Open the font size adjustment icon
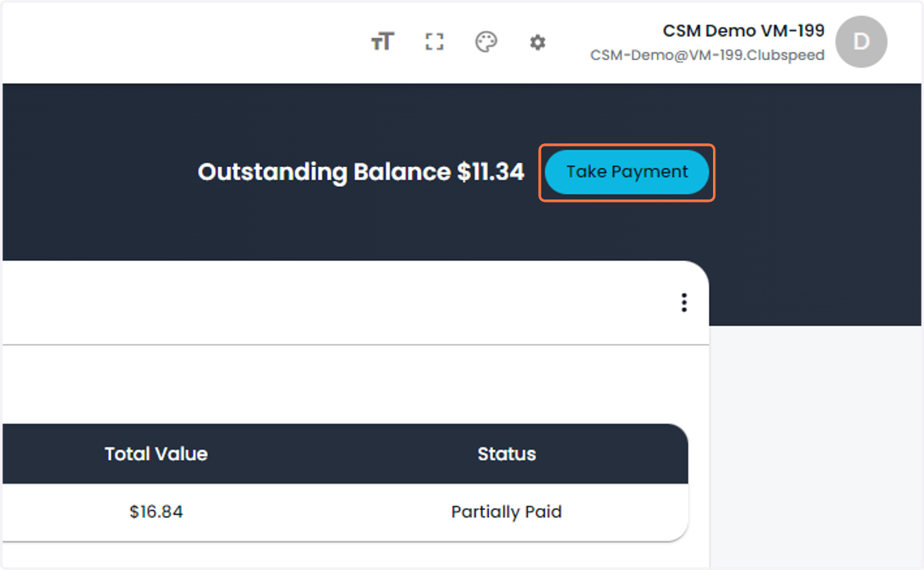924x570 pixels. [383, 42]
